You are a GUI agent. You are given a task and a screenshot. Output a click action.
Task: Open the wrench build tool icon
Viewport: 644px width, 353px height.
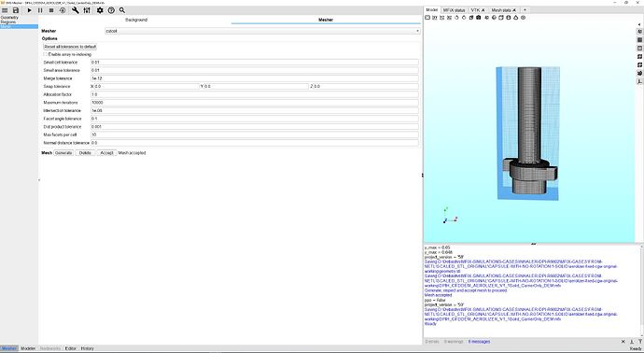pyautogui.click(x=76, y=10)
